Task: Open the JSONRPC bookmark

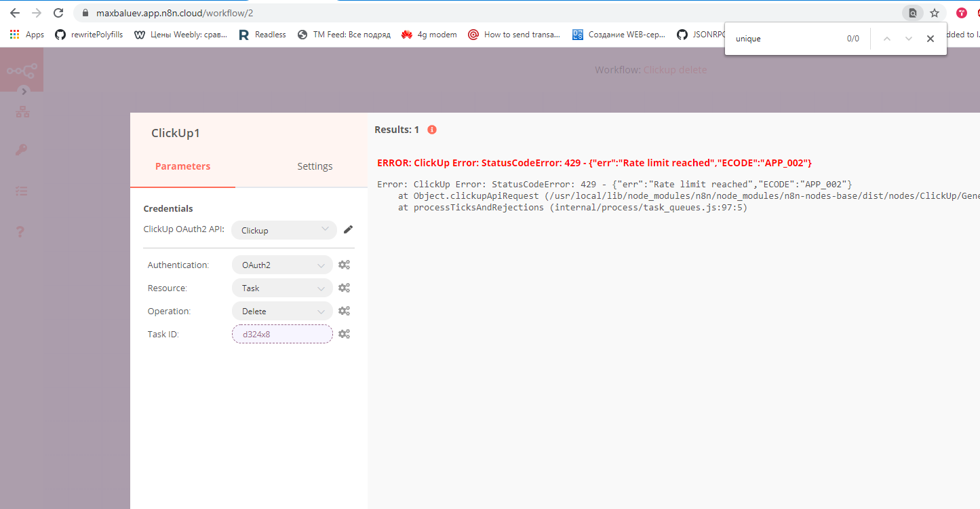Action: [700, 35]
